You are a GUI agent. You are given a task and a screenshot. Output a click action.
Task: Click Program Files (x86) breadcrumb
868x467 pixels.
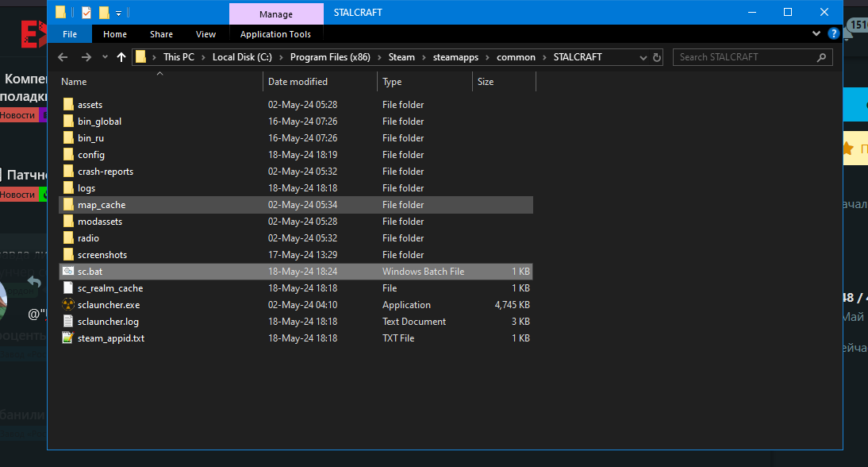coord(330,57)
